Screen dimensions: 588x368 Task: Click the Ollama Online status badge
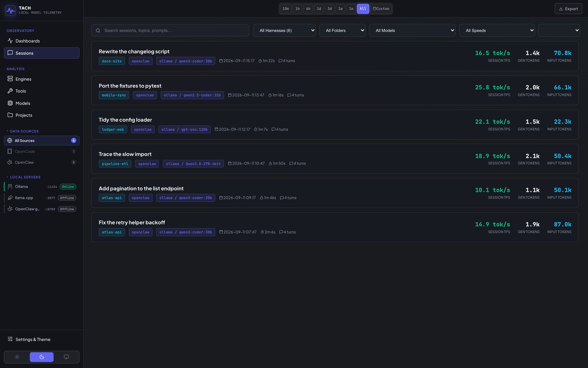(68, 187)
